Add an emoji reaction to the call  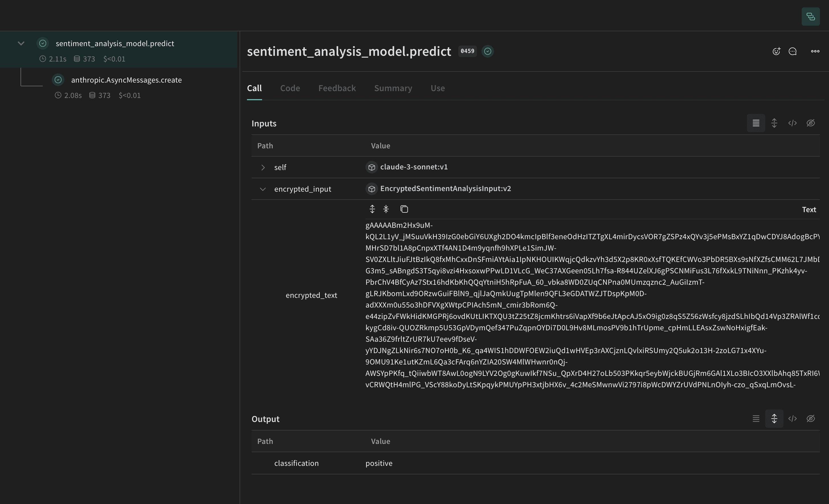pyautogui.click(x=776, y=51)
